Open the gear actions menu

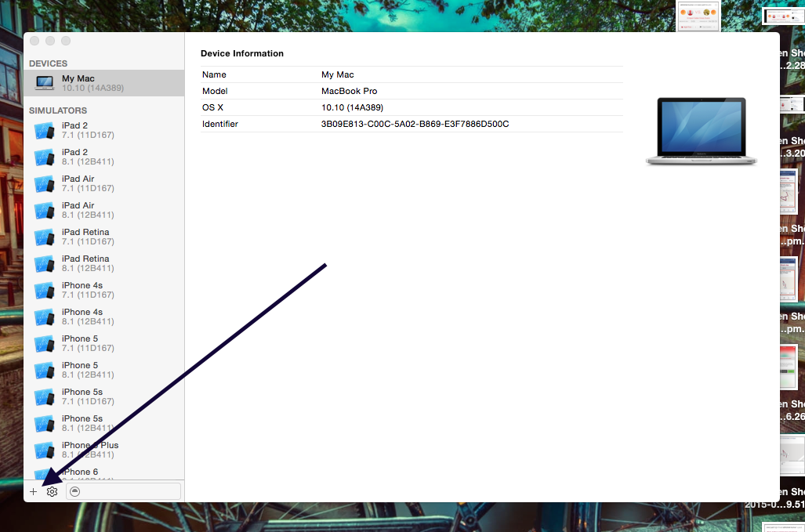coord(52,491)
